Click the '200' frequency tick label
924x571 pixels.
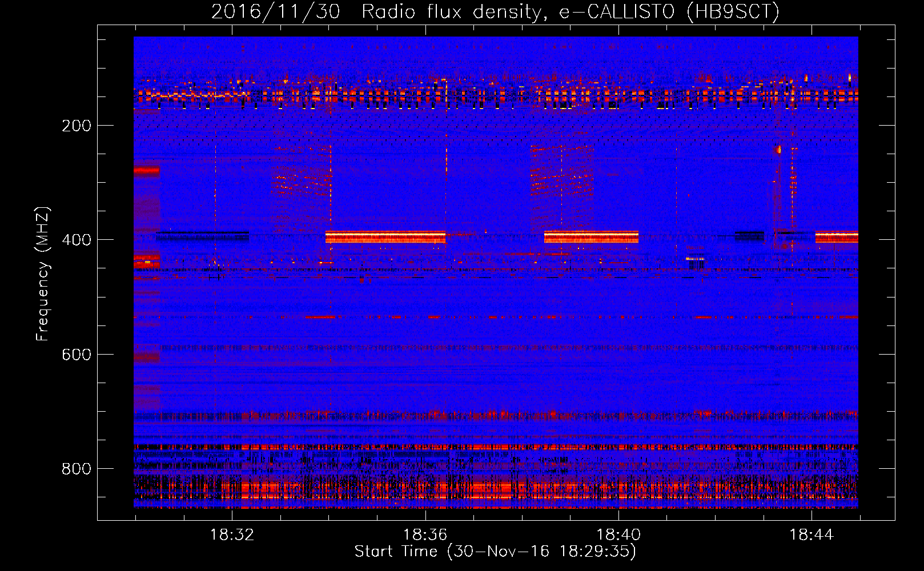pos(77,126)
